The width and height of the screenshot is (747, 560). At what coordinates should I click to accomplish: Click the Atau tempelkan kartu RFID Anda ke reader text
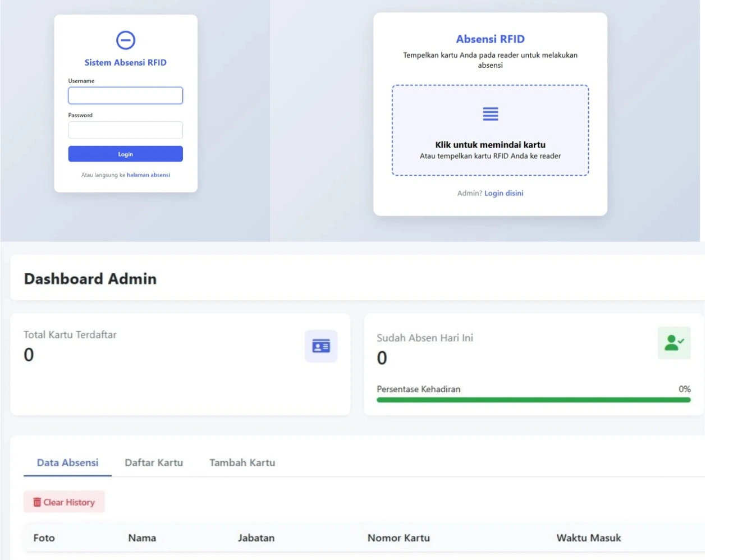(x=491, y=156)
